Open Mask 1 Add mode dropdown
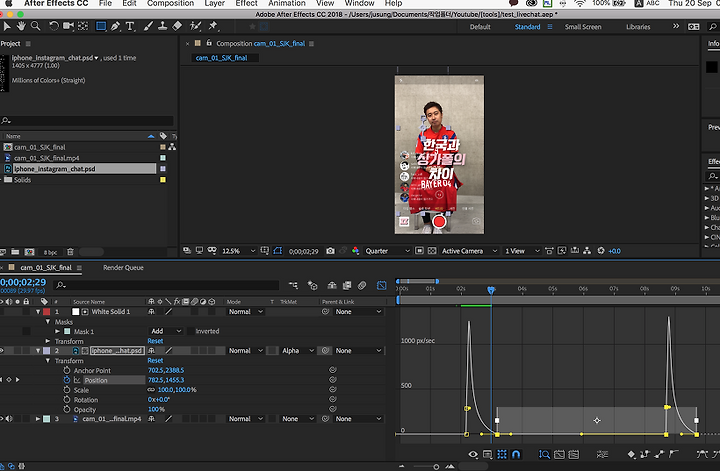 pyautogui.click(x=166, y=331)
